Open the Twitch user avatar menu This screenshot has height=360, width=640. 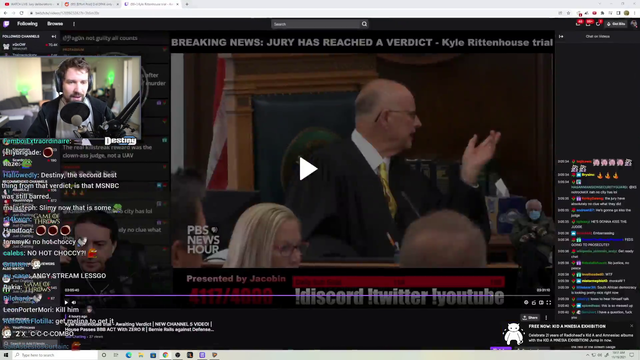633,24
